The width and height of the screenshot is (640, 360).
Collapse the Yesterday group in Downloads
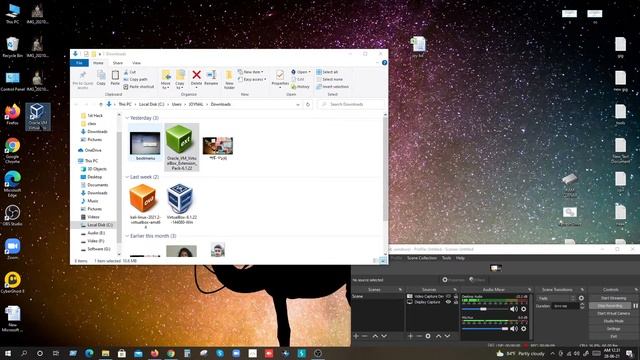(x=127, y=118)
